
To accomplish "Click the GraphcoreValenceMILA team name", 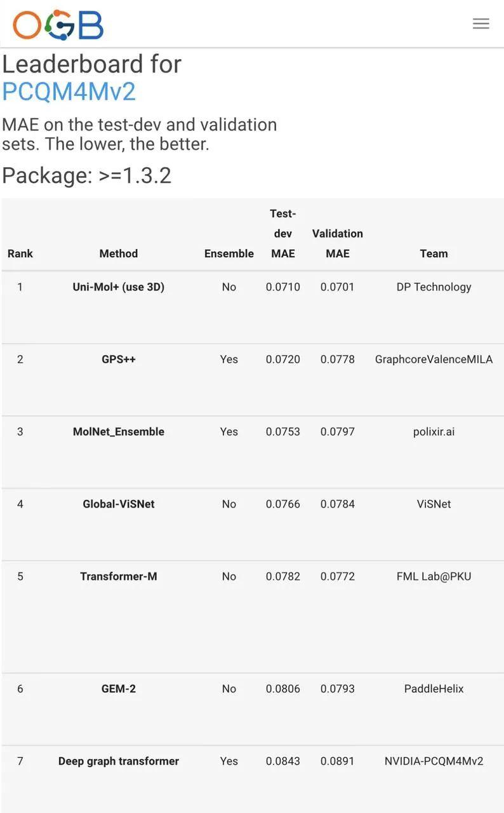I will click(434, 359).
